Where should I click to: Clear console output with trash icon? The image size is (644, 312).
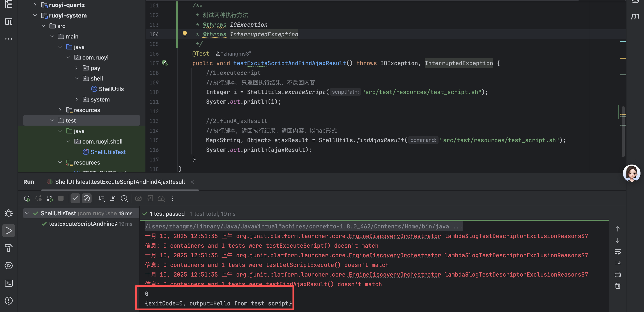(617, 286)
